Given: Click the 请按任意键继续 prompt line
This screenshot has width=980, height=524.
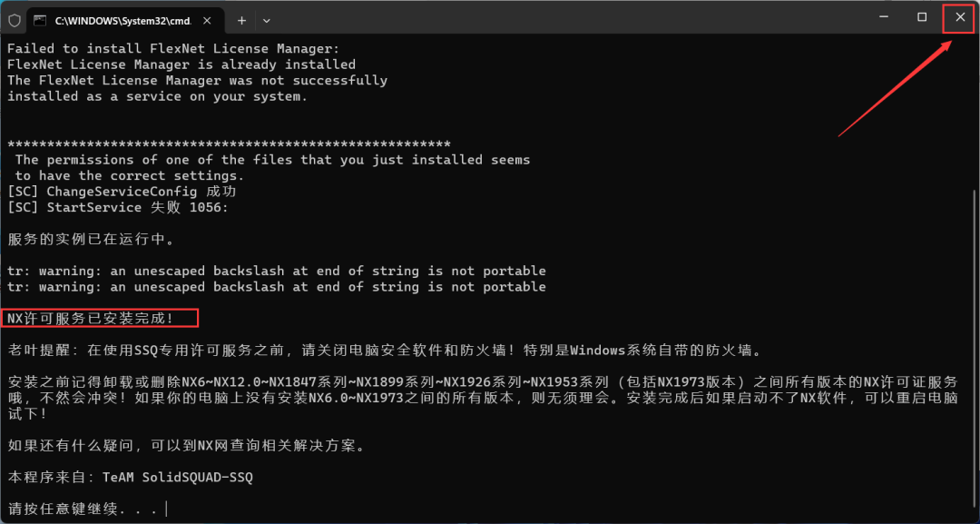Looking at the screenshot, I should tap(85, 509).
